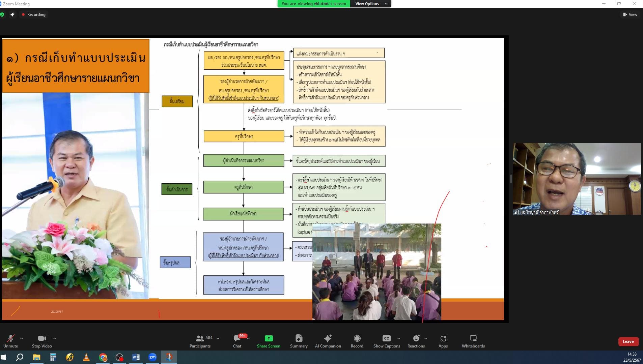The height and width of the screenshot is (364, 643).
Task: Expand audio options arrow next to Unmute
Action: click(22, 338)
